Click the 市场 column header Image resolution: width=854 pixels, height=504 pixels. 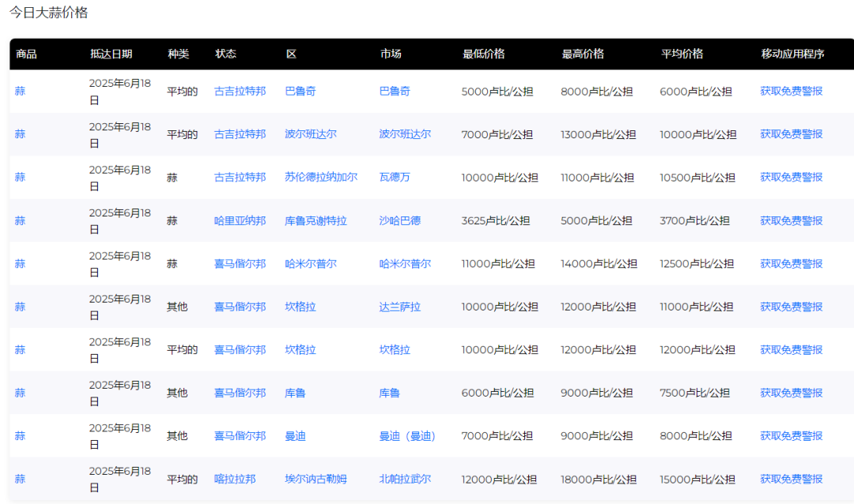pos(391,54)
